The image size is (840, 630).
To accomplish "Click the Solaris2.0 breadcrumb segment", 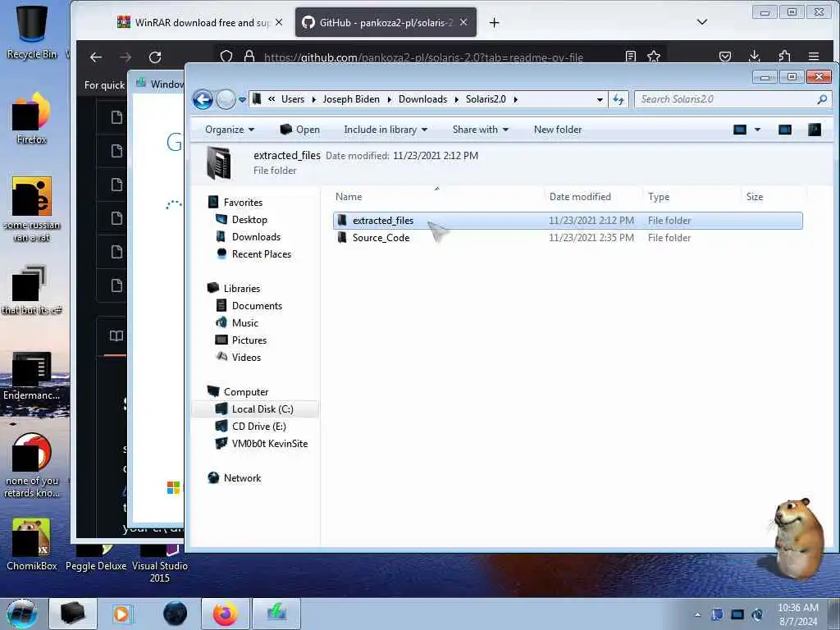I will coord(486,99).
